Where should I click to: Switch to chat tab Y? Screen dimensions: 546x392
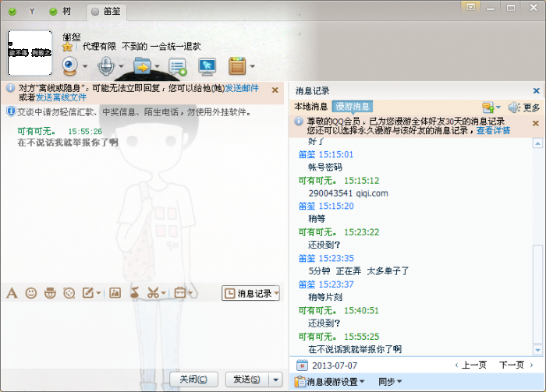32,12
